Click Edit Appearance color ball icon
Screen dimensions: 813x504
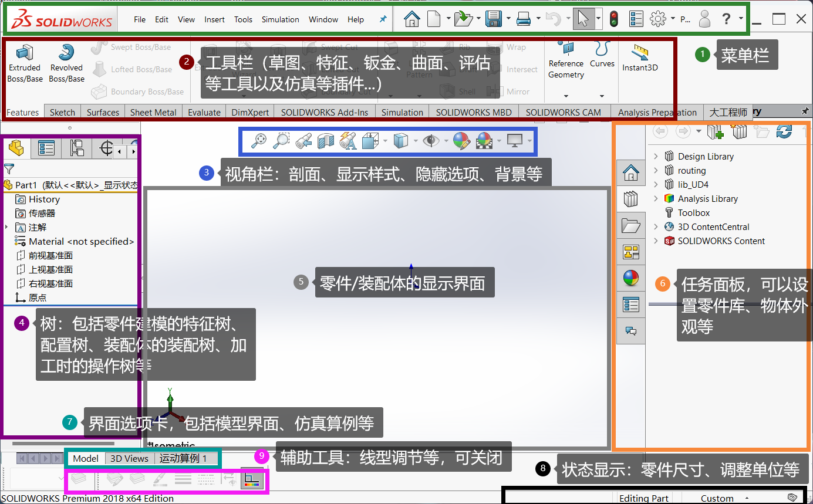point(461,140)
